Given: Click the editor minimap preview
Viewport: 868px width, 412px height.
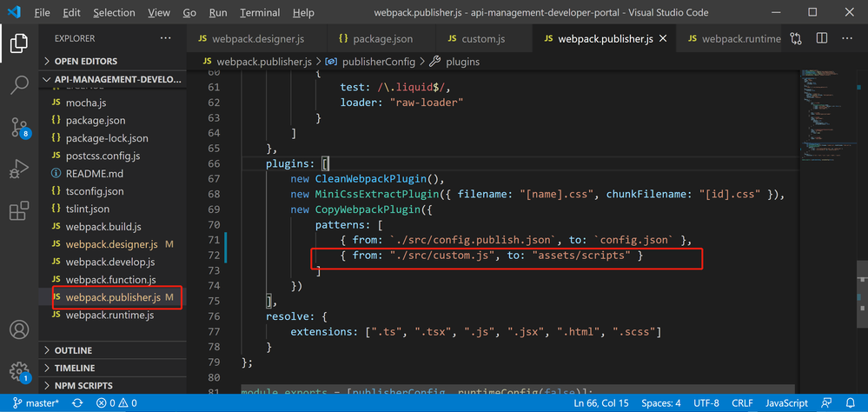Looking at the screenshot, I should tap(828, 116).
